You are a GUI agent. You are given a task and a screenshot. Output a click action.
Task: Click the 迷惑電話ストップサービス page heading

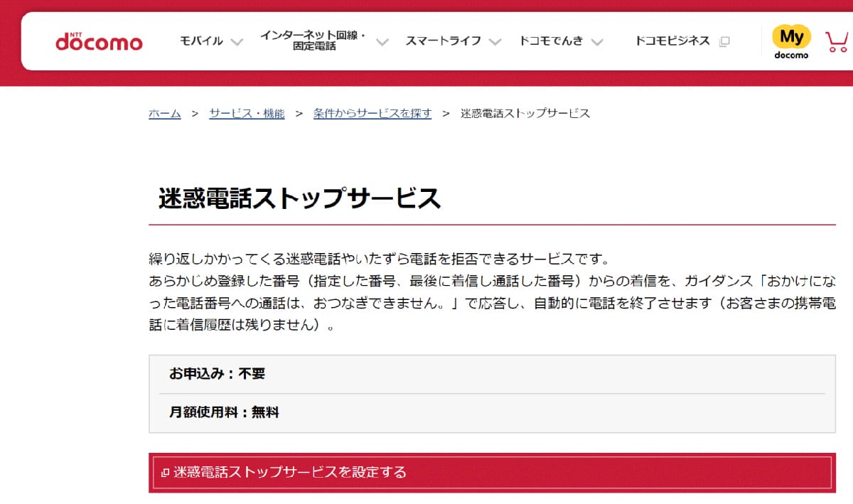299,198
